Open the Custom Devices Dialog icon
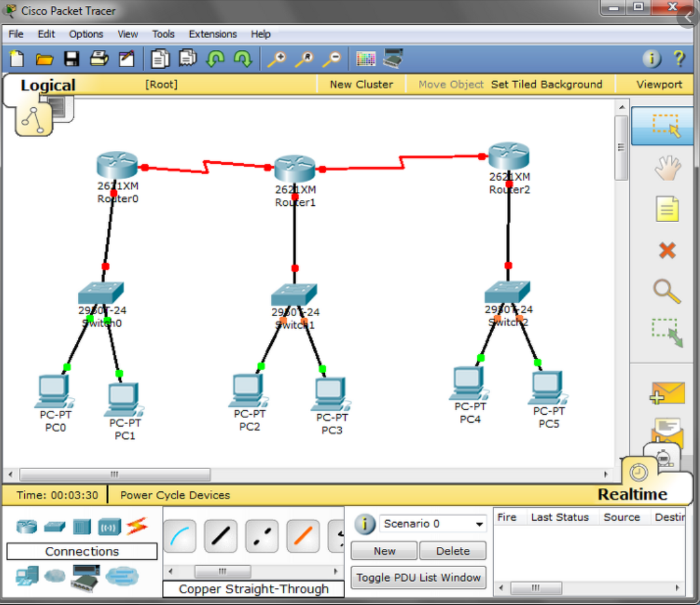The height and width of the screenshot is (605, 700). [393, 58]
